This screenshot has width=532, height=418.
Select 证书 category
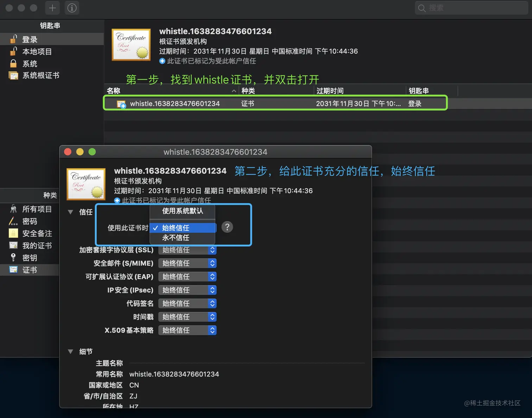(30, 270)
